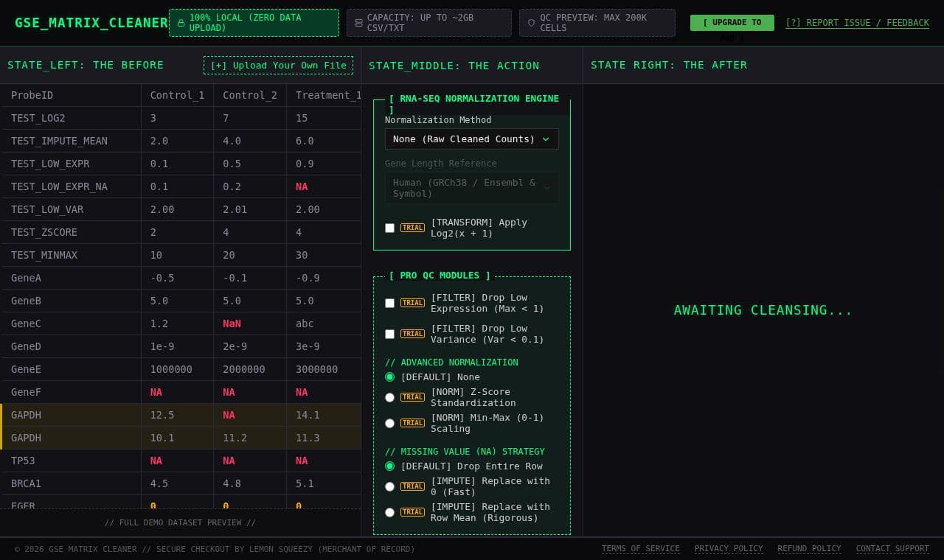Click the Upload Your Own File button
The image size is (944, 560).
click(x=278, y=65)
